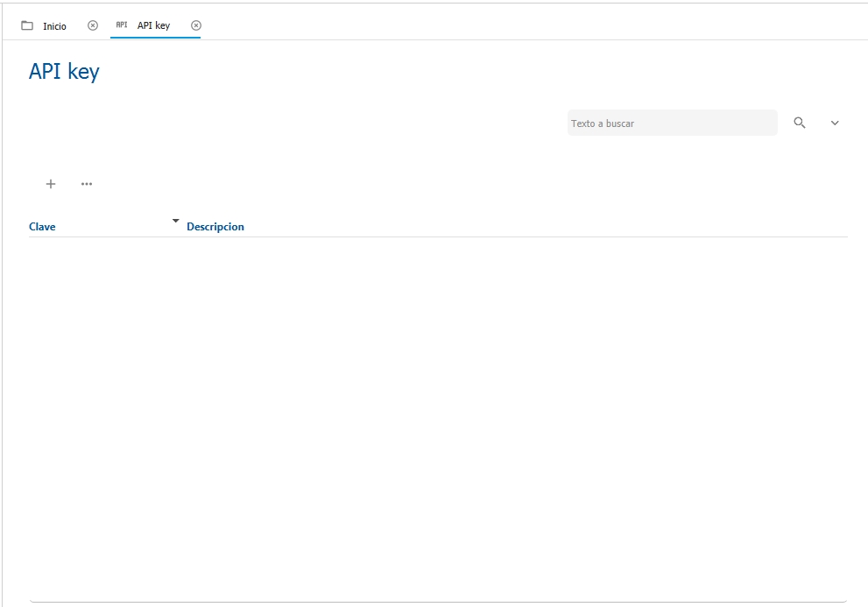Sort the list by Clave column header
This screenshot has width=868, height=607.
click(42, 227)
